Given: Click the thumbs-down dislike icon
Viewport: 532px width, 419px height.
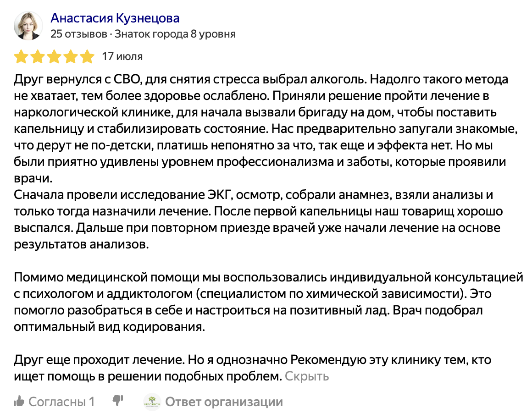Looking at the screenshot, I should pos(118,401).
